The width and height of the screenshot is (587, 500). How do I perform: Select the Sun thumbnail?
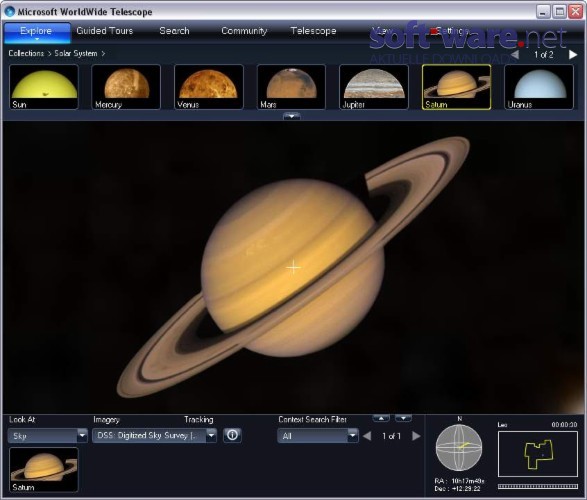(44, 87)
